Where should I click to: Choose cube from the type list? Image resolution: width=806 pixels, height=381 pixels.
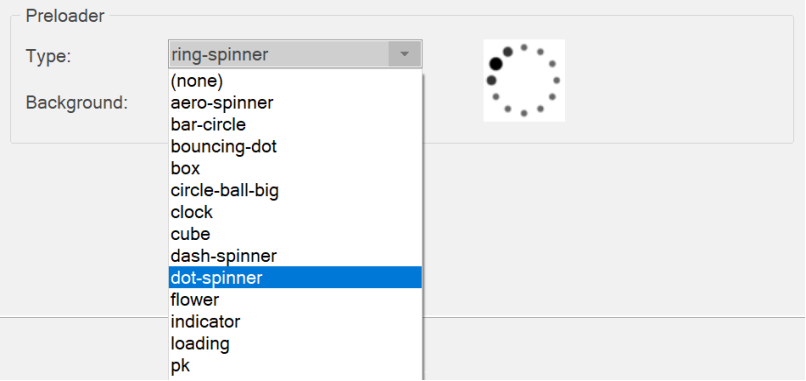click(295, 234)
